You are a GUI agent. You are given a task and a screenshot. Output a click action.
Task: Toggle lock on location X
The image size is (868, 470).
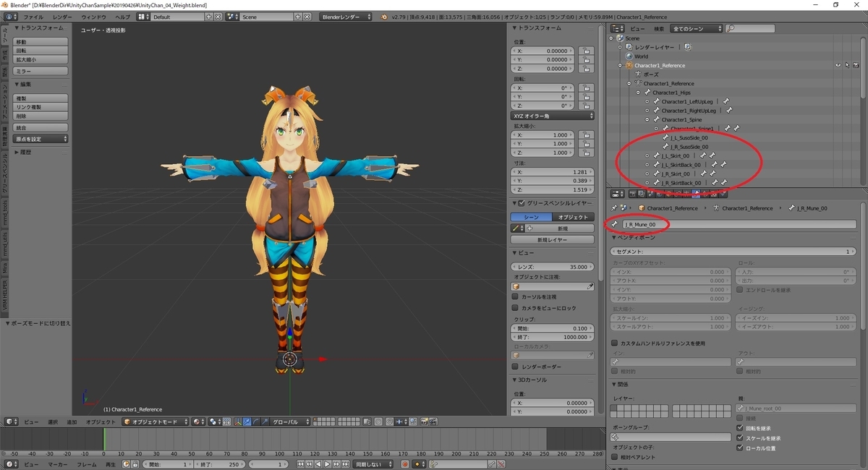(x=586, y=51)
